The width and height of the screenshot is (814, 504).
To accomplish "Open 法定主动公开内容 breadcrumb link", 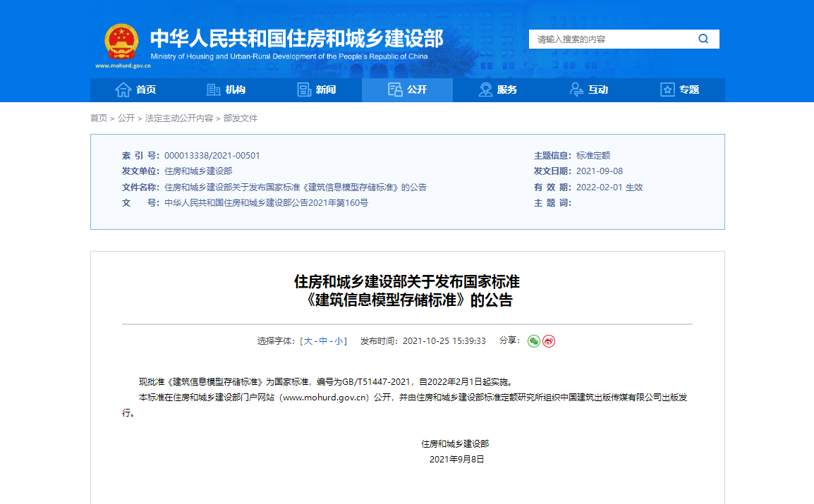I will [x=178, y=118].
